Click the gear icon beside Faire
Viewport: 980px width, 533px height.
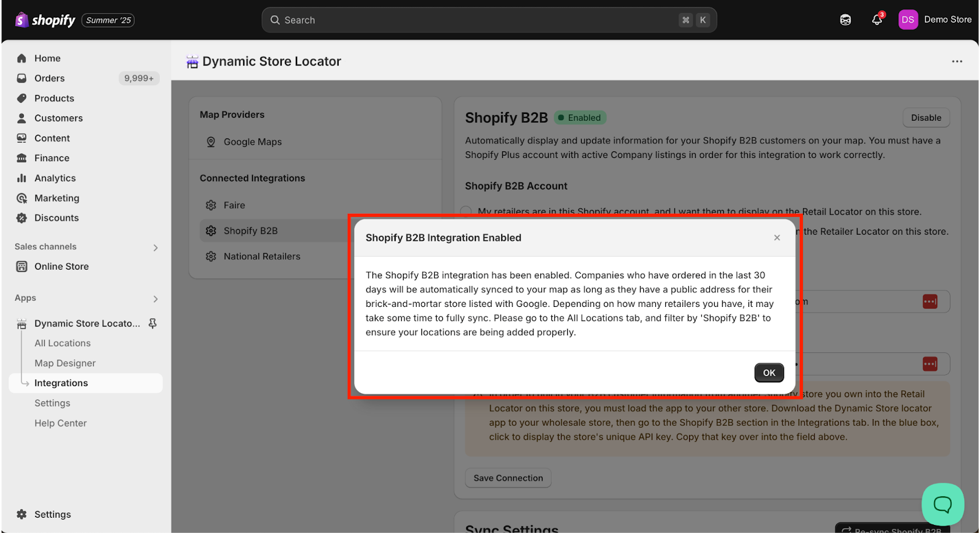(211, 205)
